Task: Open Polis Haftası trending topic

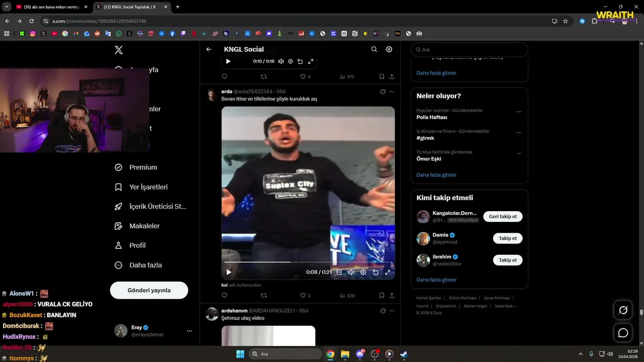Action: pyautogui.click(x=432, y=117)
